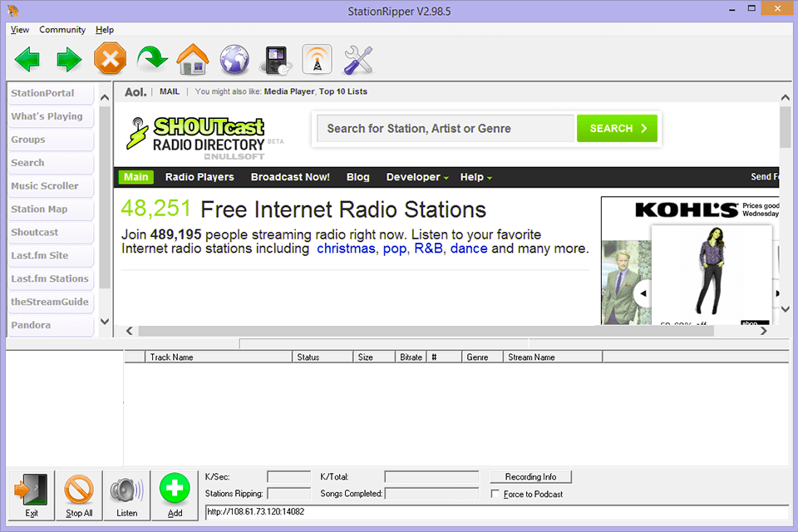This screenshot has width=798, height=532.
Task: Open Music Scroller in the sidebar
Action: (x=51, y=186)
